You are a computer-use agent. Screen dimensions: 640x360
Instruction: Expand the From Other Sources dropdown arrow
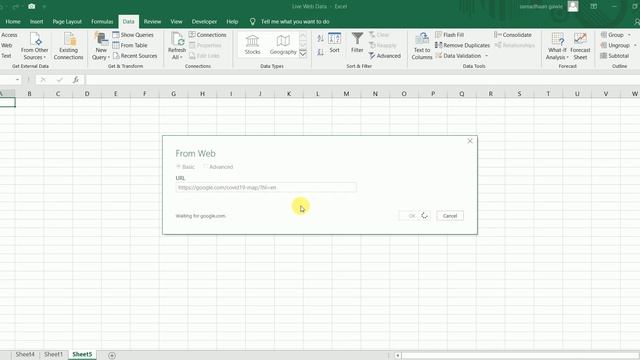coord(44,58)
